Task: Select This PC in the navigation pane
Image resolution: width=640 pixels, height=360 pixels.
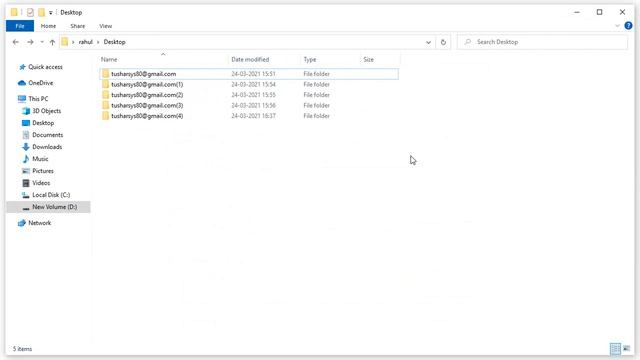Action: [38, 99]
